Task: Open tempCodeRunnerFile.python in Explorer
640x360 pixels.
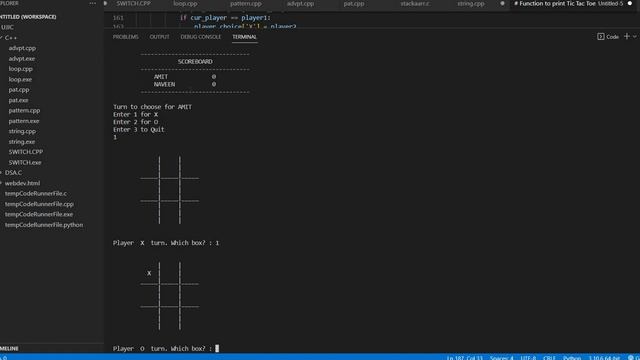Action: pyautogui.click(x=44, y=225)
